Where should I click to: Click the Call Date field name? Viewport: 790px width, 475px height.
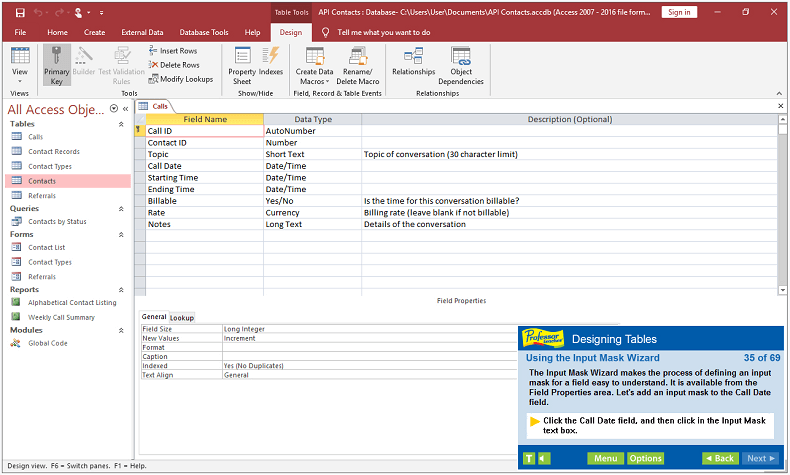tap(204, 166)
